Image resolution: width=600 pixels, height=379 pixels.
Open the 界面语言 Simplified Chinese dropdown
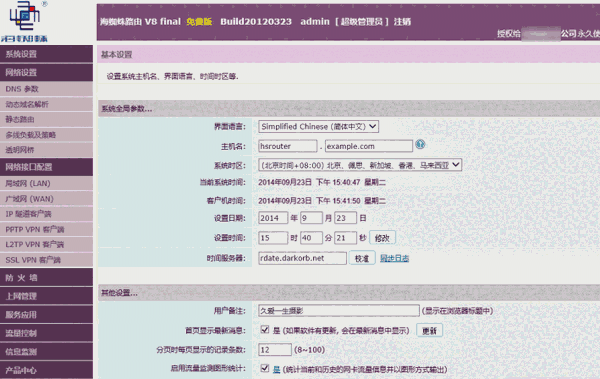pyautogui.click(x=318, y=126)
